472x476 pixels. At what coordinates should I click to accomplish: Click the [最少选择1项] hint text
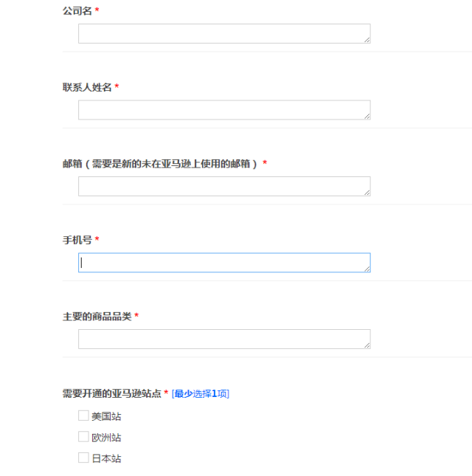point(201,393)
